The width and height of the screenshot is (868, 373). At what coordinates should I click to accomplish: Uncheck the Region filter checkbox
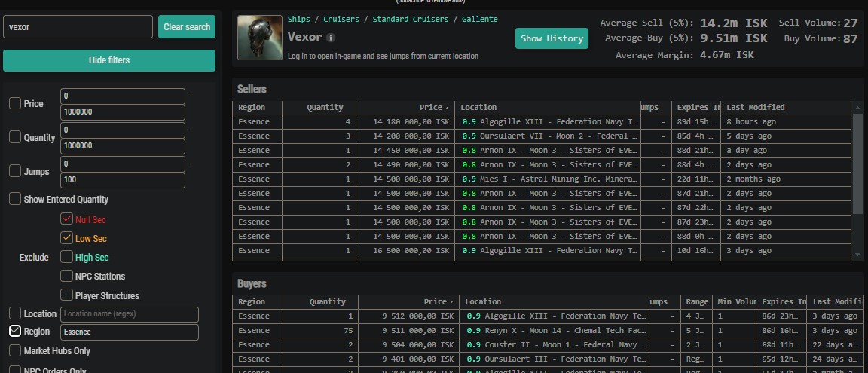click(15, 332)
